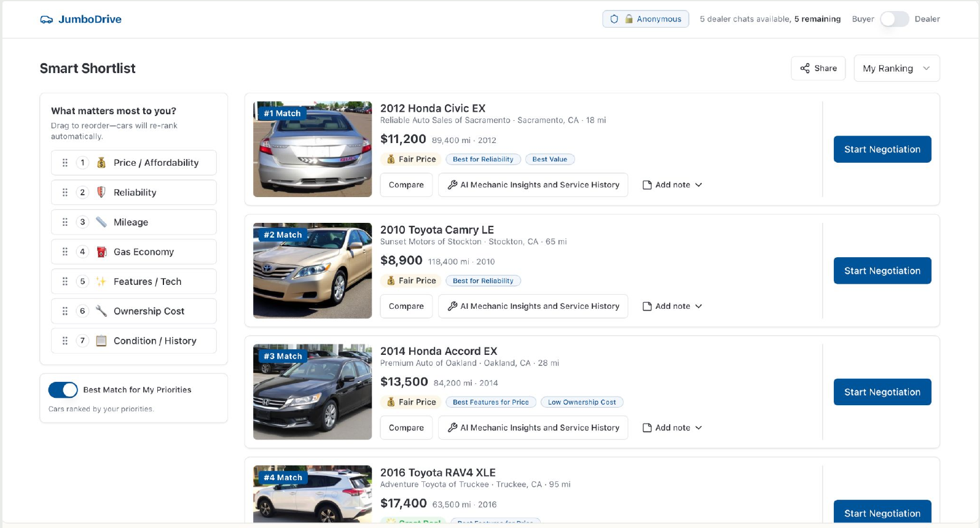The height and width of the screenshot is (528, 980).
Task: Click the shield icon next to Reliability
Action: (x=101, y=192)
